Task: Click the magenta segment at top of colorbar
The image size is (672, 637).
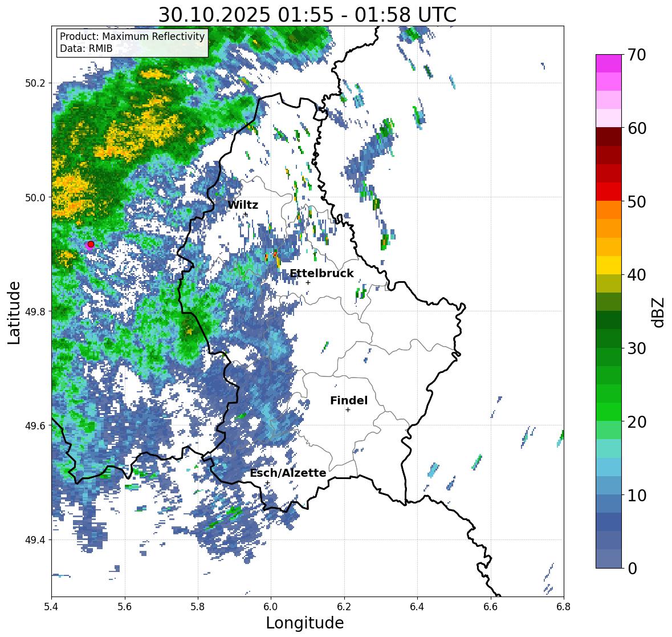Action: pyautogui.click(x=609, y=63)
